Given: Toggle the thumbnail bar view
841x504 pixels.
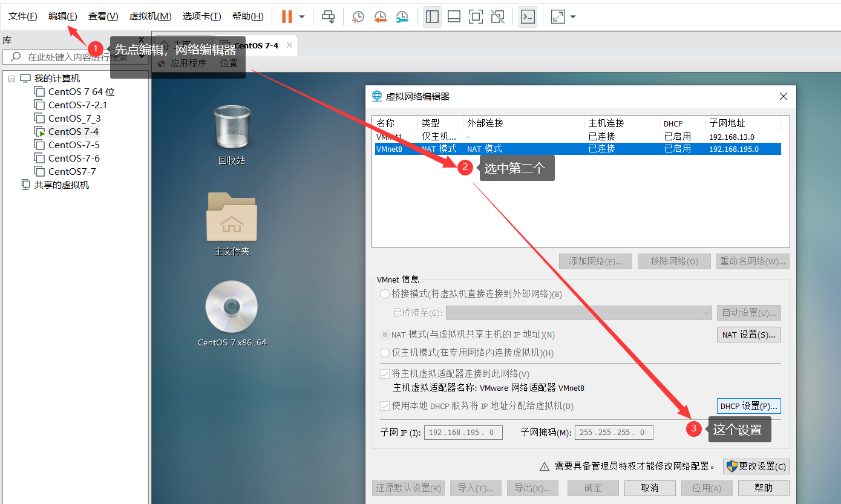Looking at the screenshot, I should coord(454,17).
